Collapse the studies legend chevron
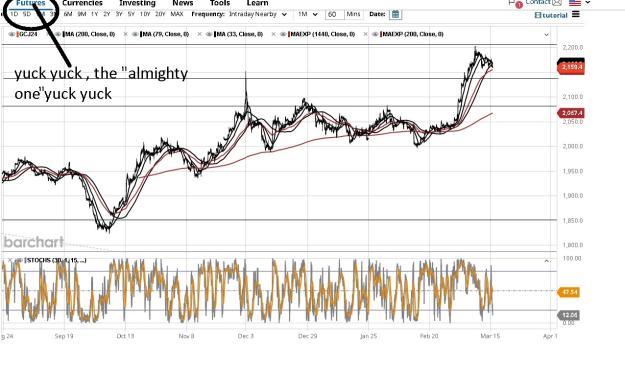 [546, 35]
